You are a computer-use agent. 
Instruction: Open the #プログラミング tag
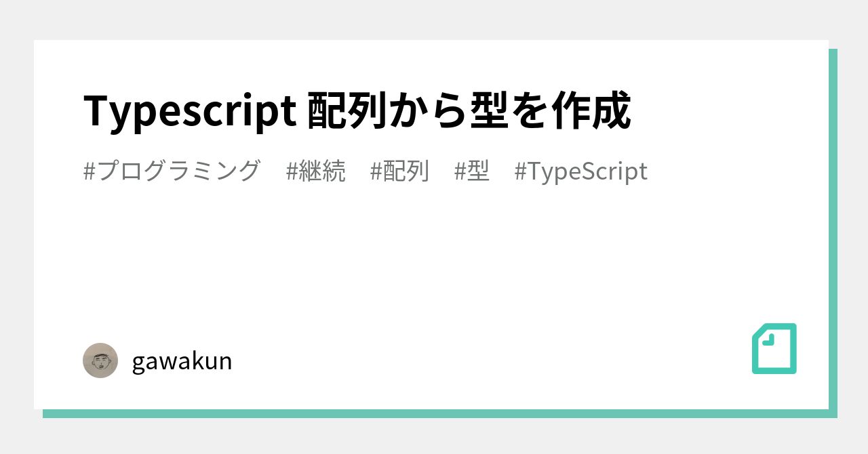coord(170,171)
